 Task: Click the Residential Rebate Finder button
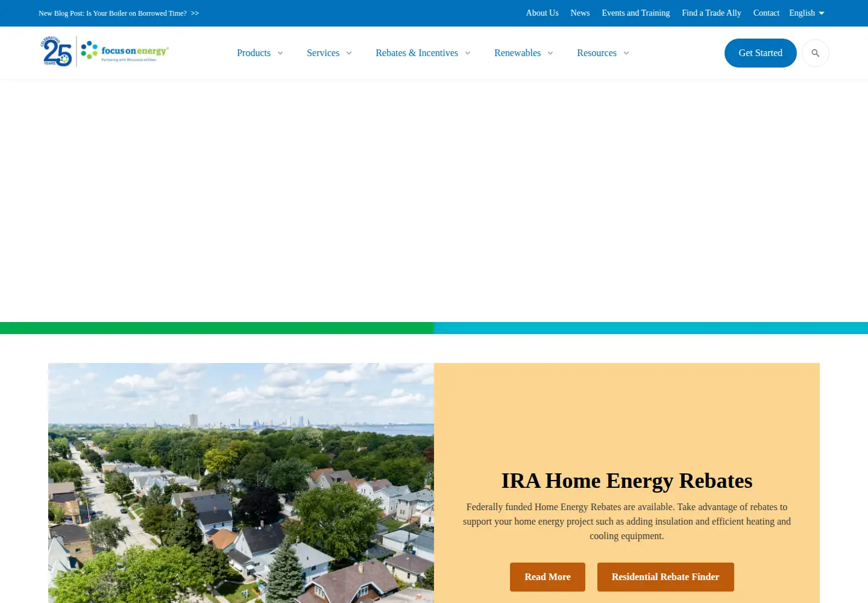point(665,577)
